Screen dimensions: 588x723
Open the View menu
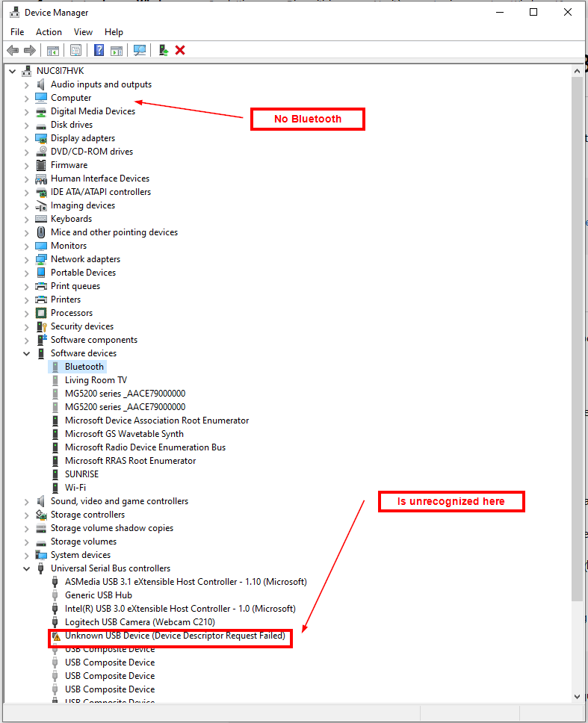tap(83, 32)
